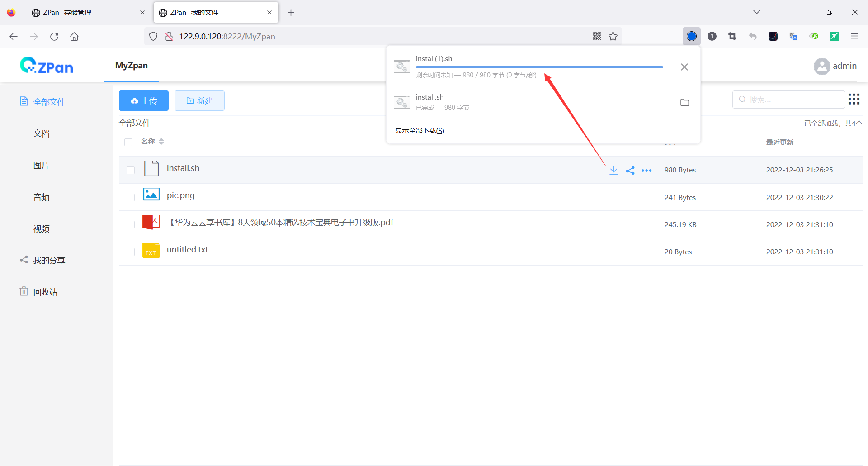Click the 8大领域50本 PDF file name
Image resolution: width=868 pixels, height=466 pixels.
280,223
